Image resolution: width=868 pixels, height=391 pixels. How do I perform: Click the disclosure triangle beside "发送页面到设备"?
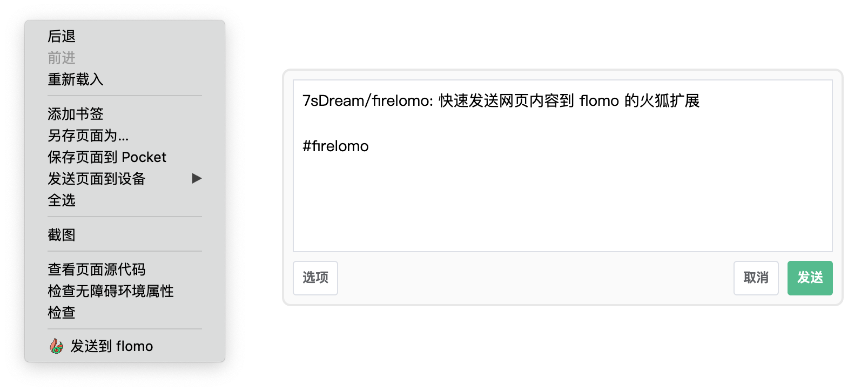pyautogui.click(x=197, y=179)
